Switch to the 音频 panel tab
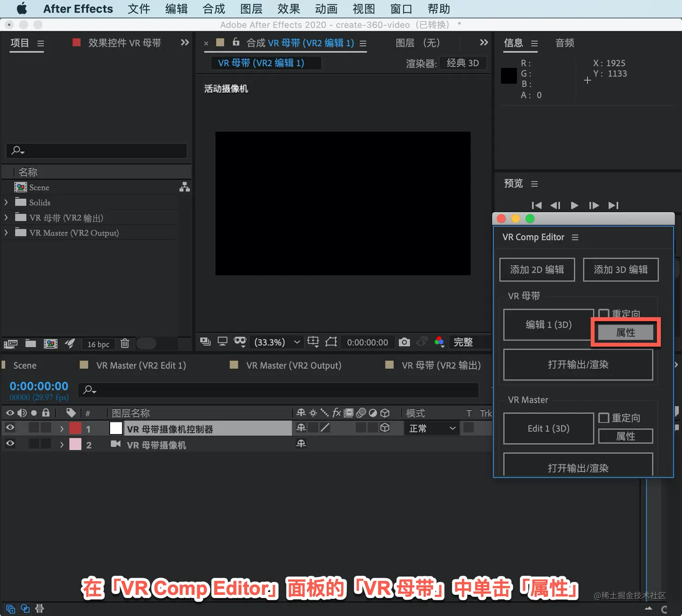The height and width of the screenshot is (616, 682). (565, 43)
